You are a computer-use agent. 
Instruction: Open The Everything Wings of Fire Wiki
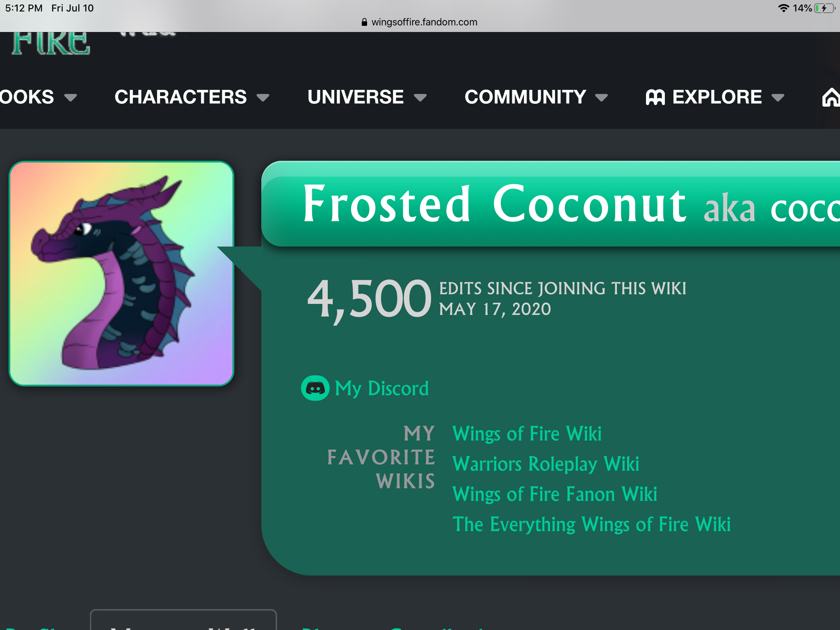tap(591, 524)
